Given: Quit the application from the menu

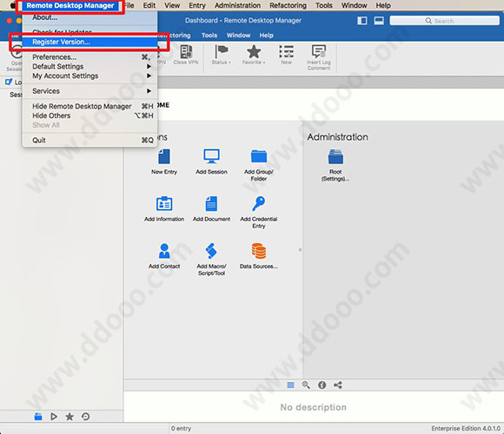Looking at the screenshot, I should tap(90, 141).
